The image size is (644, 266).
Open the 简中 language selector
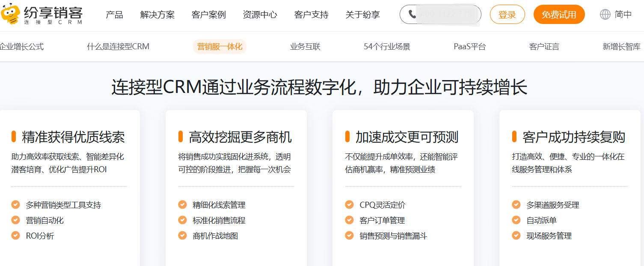click(x=623, y=15)
